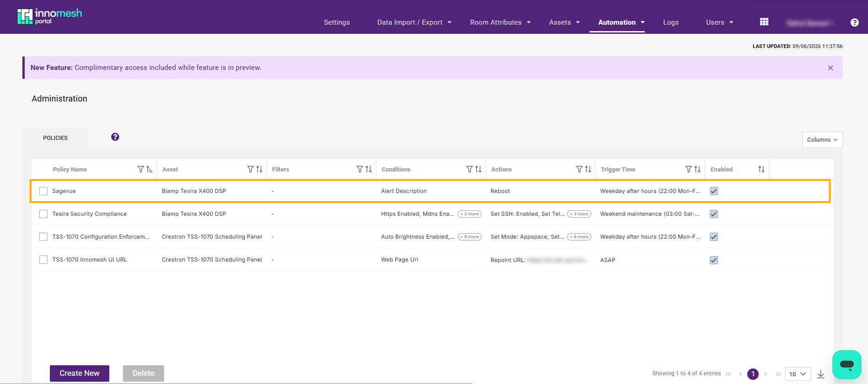Switch to the POLICIES tab
This screenshot has height=384, width=868.
click(55, 138)
